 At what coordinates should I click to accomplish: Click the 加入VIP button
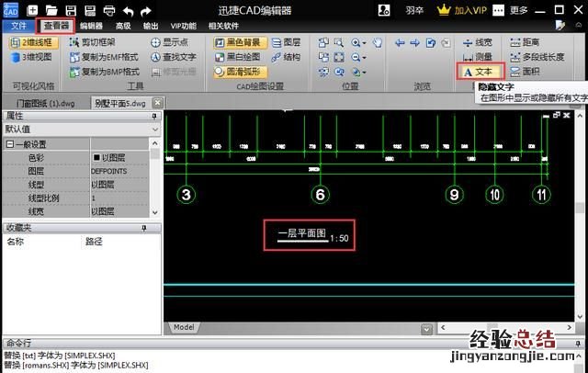(460, 10)
